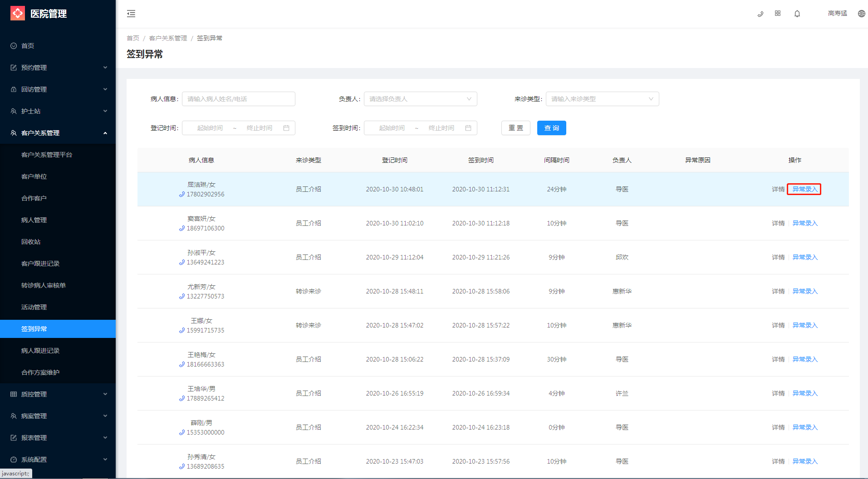Open the 负责人 selection dropdown
The width and height of the screenshot is (868, 479).
tap(420, 99)
